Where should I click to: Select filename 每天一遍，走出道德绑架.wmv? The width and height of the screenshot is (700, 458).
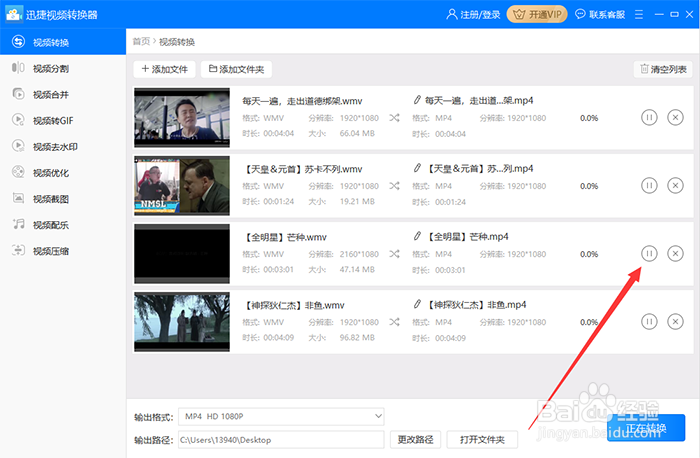point(302,101)
